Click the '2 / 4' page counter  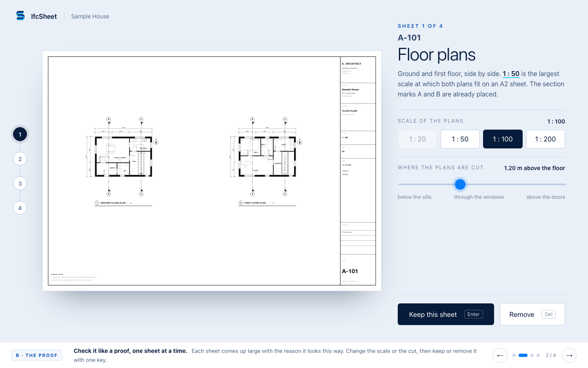pyautogui.click(x=551, y=355)
